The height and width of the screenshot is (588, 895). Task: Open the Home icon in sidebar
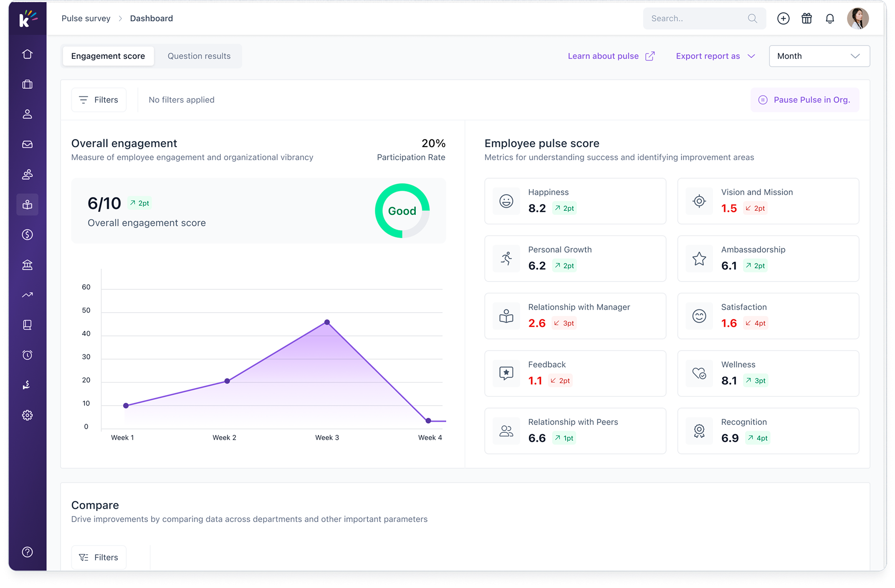(x=28, y=54)
